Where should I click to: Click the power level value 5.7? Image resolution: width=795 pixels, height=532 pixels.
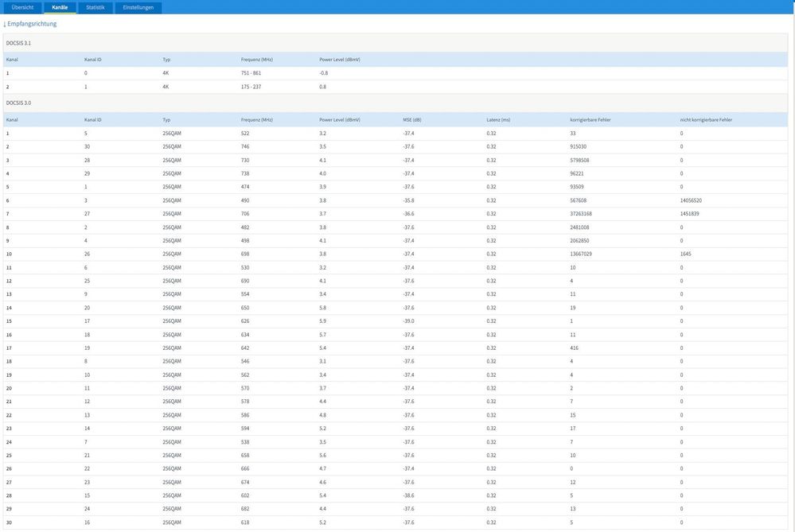click(322, 335)
